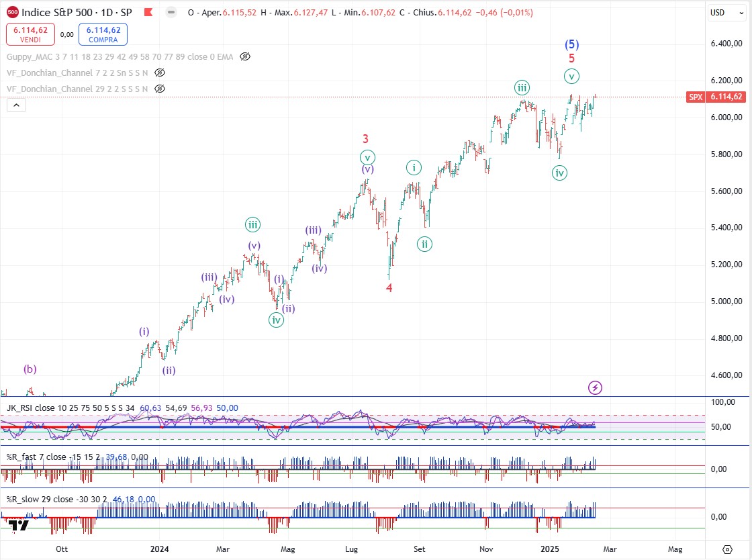Select the Guppy_MAC indicator name
This screenshot has width=752, height=560.
tap(120, 56)
